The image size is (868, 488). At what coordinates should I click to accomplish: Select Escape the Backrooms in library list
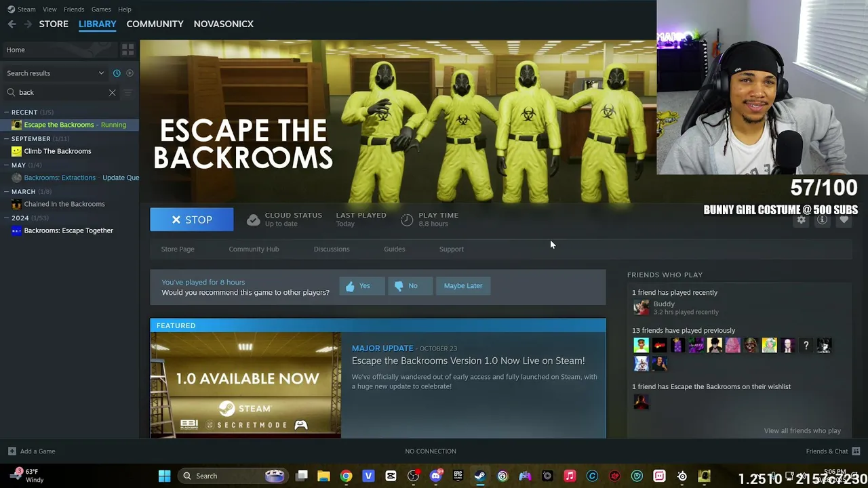coord(69,125)
